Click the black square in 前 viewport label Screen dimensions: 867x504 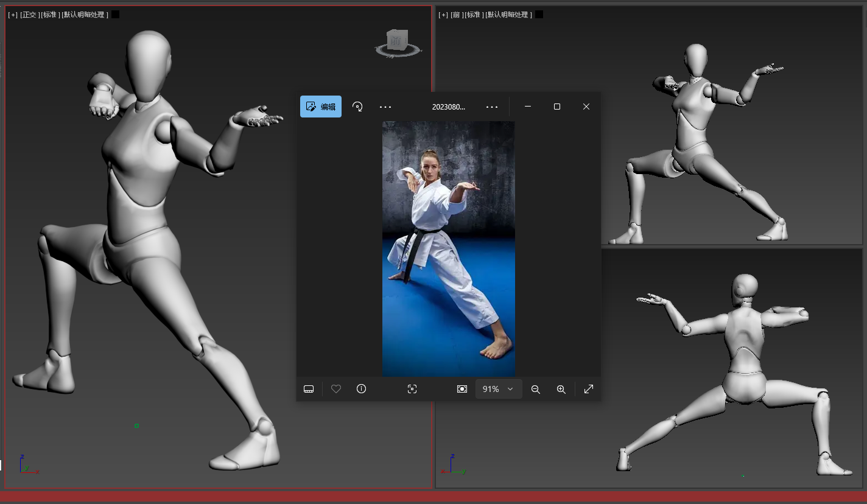[x=539, y=15]
